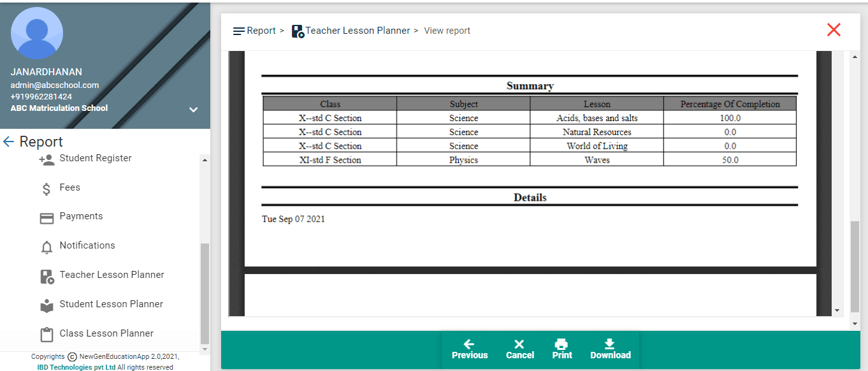The width and height of the screenshot is (868, 371).
Task: Print the lesson planner report
Action: tap(562, 350)
